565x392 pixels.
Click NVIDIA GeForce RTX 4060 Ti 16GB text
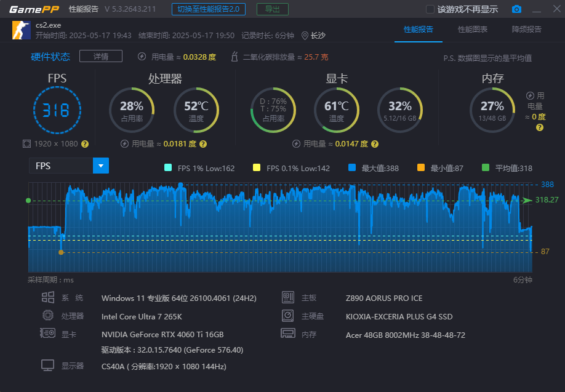(x=162, y=335)
